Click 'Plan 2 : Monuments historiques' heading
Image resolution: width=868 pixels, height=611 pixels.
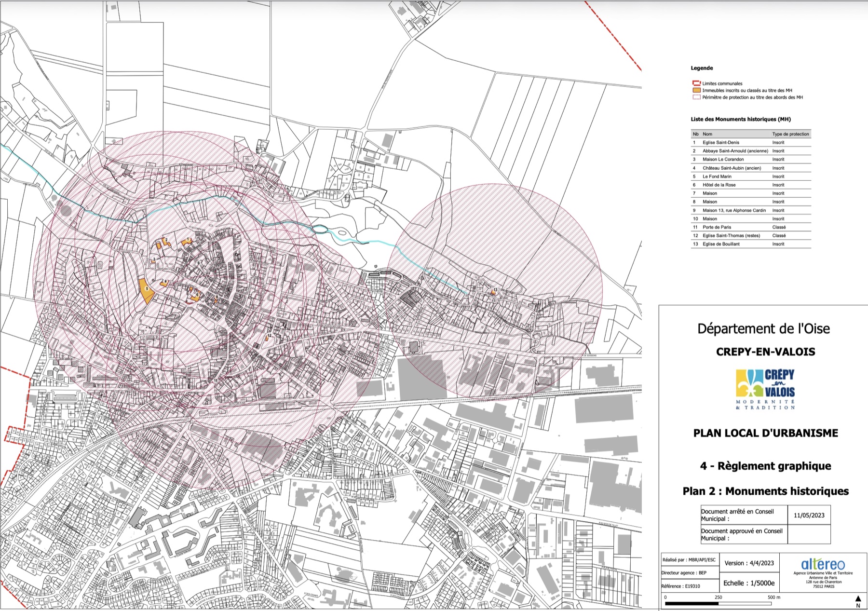coord(766,491)
